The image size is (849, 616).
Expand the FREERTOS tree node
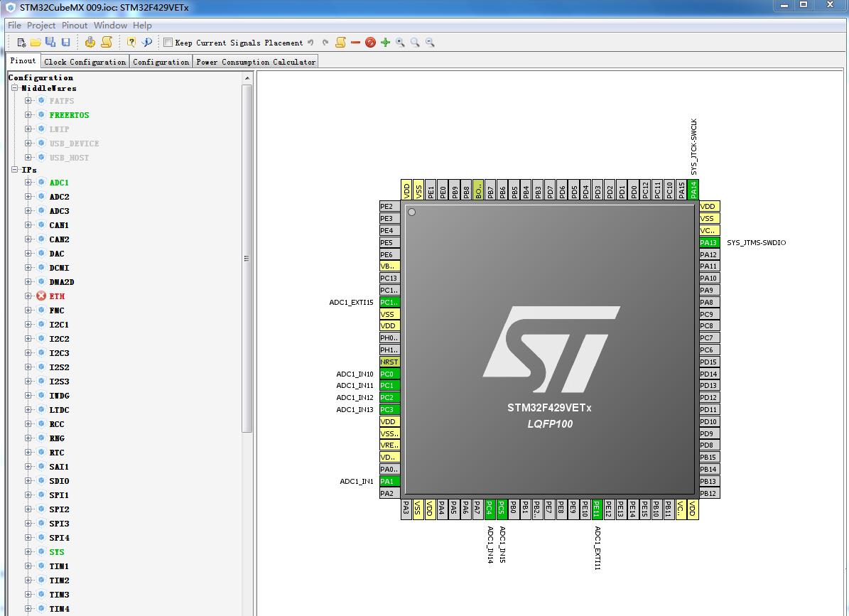[28, 115]
